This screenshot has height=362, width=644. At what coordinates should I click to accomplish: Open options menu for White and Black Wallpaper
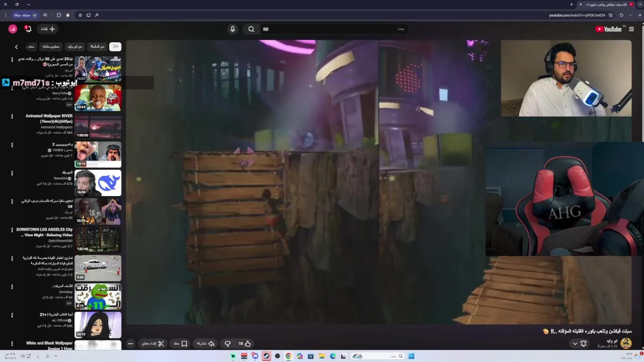click(12, 343)
